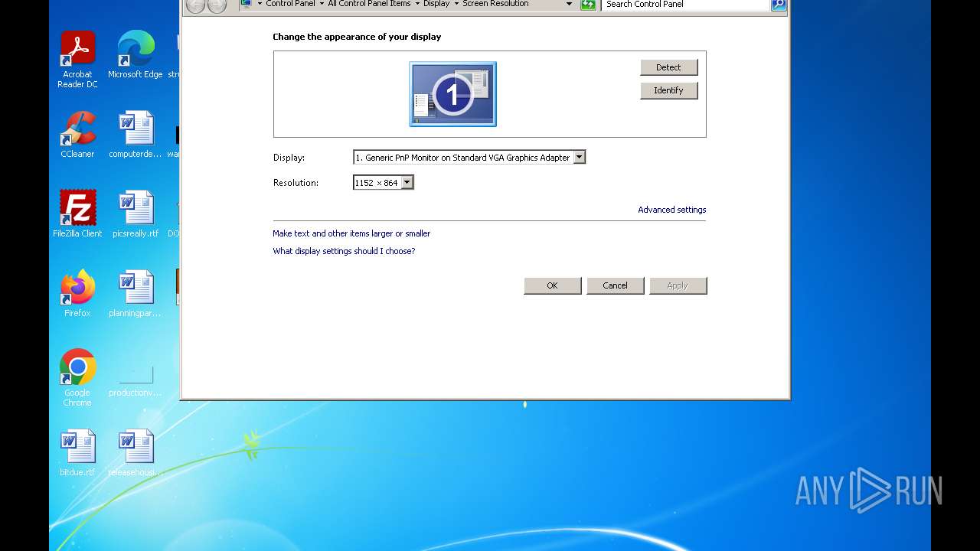This screenshot has width=980, height=551.
Task: Click the Apply button
Action: [x=678, y=285]
